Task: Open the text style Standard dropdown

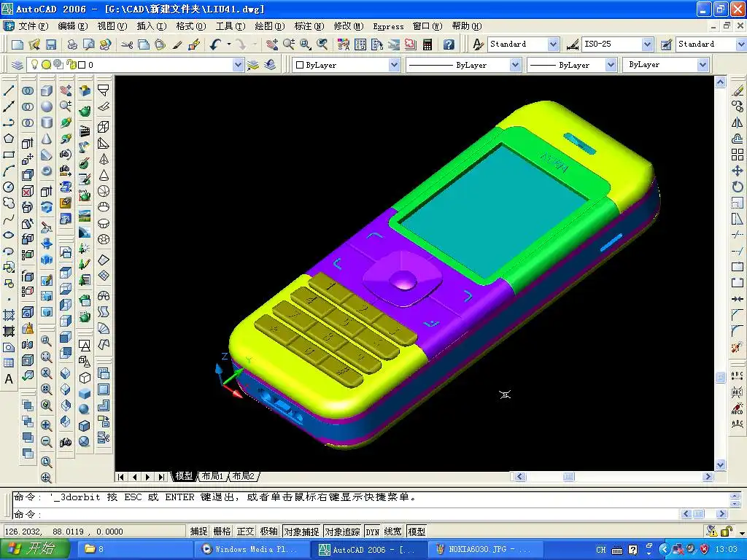Action: pyautogui.click(x=553, y=44)
